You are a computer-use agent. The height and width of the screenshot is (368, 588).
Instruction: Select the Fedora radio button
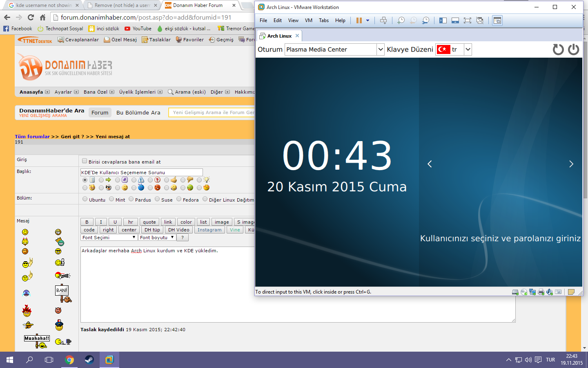click(x=179, y=199)
